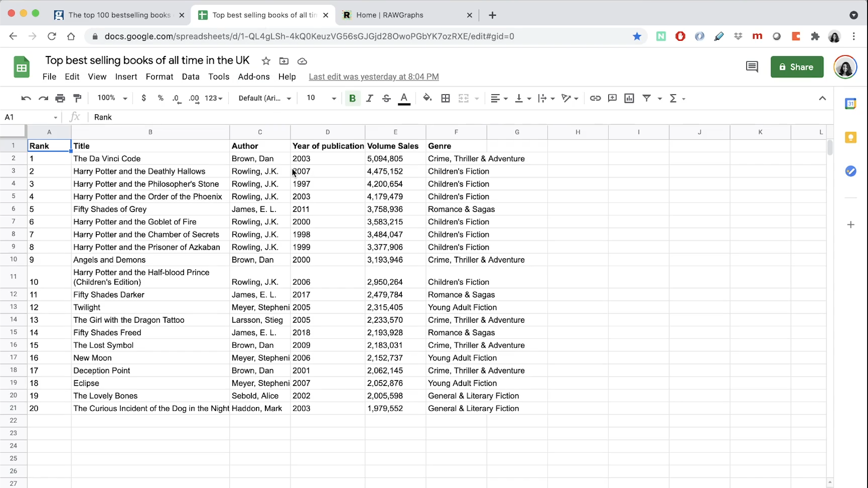Open the Default font dropdown
868x488 pixels.
coord(264,98)
